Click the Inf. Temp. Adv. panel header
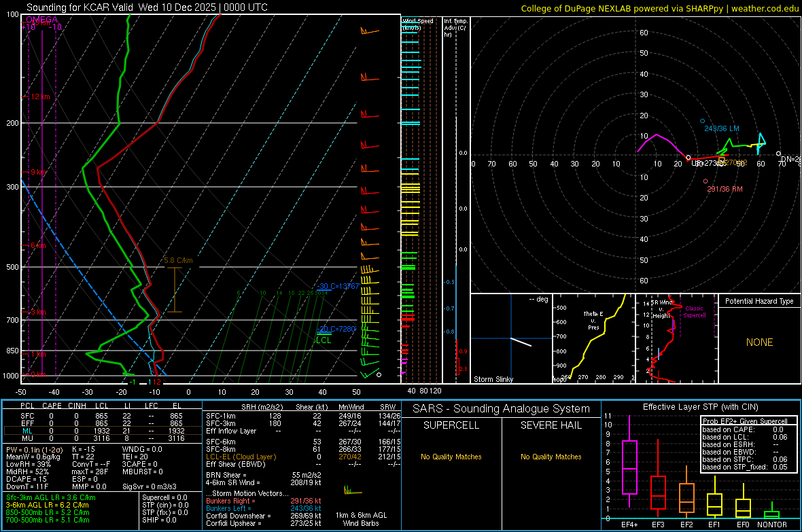This screenshot has width=802, height=532. tap(455, 28)
